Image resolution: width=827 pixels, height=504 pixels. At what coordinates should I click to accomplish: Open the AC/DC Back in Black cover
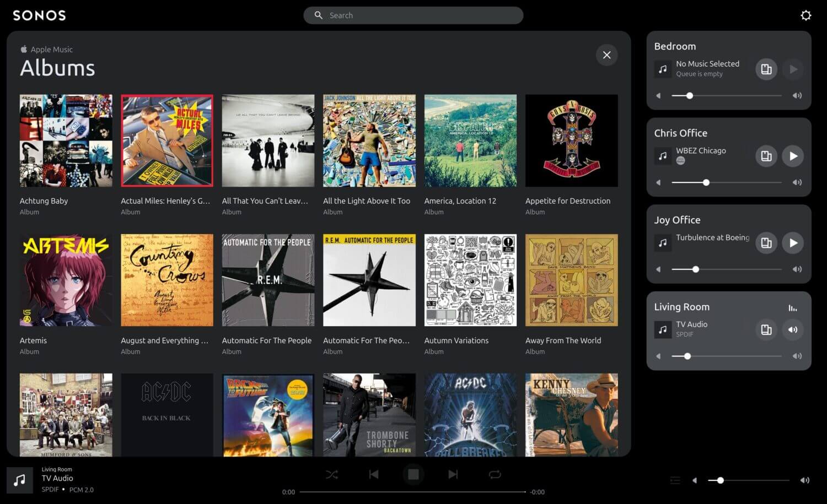[167, 415]
